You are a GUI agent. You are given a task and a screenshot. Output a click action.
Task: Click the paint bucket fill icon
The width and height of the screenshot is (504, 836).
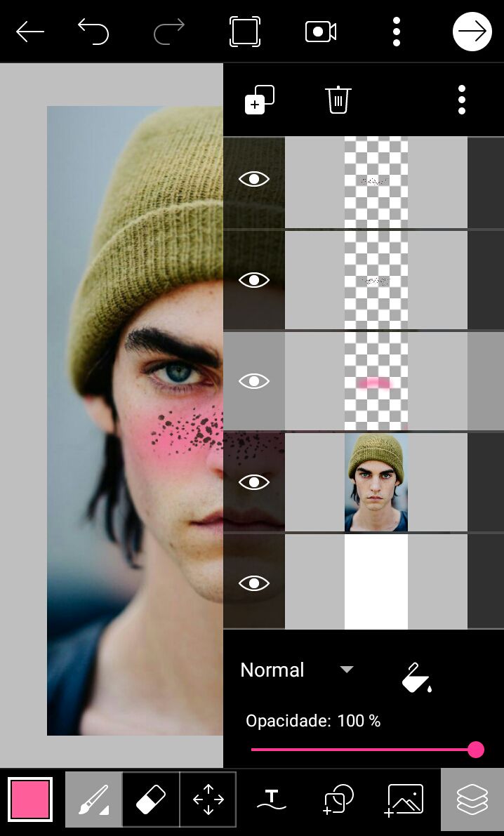[x=416, y=677]
